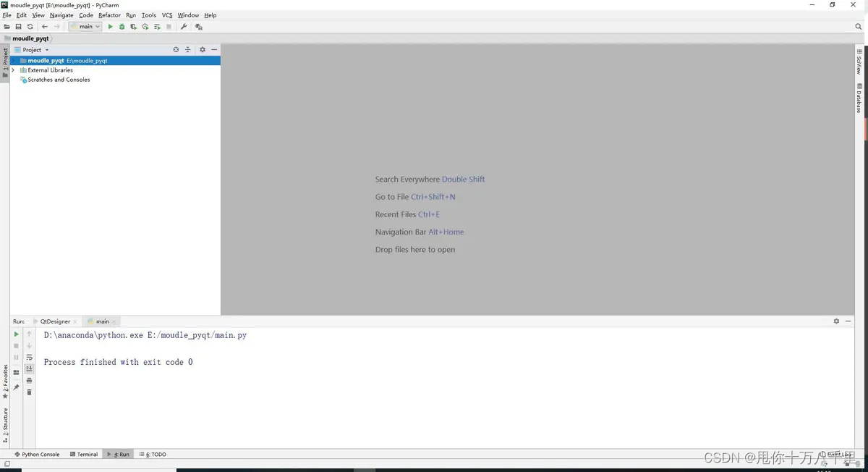The height and width of the screenshot is (472, 868).
Task: Select External Libraries tree row
Action: point(115,70)
